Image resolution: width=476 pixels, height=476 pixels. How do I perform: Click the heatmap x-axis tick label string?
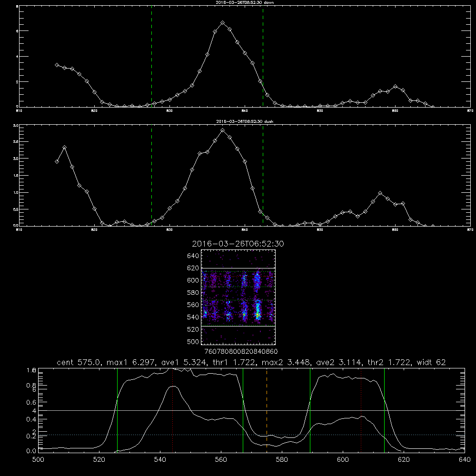(x=241, y=352)
